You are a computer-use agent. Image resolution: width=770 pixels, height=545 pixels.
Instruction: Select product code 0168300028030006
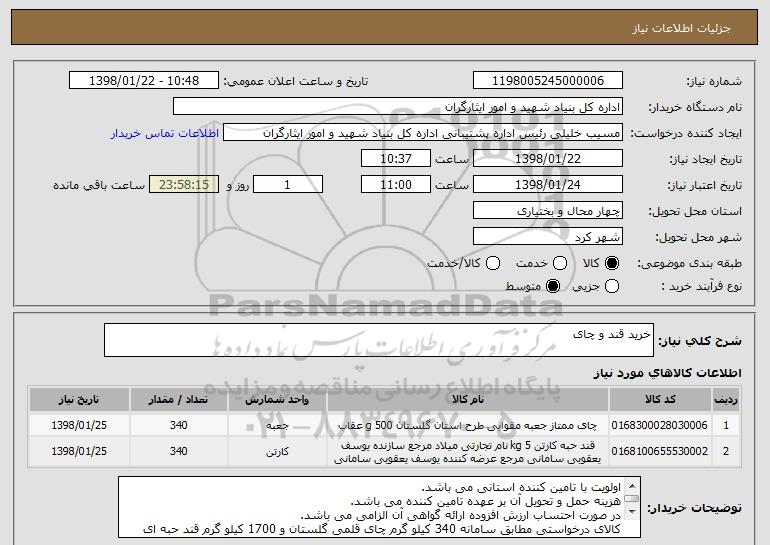coord(660,425)
